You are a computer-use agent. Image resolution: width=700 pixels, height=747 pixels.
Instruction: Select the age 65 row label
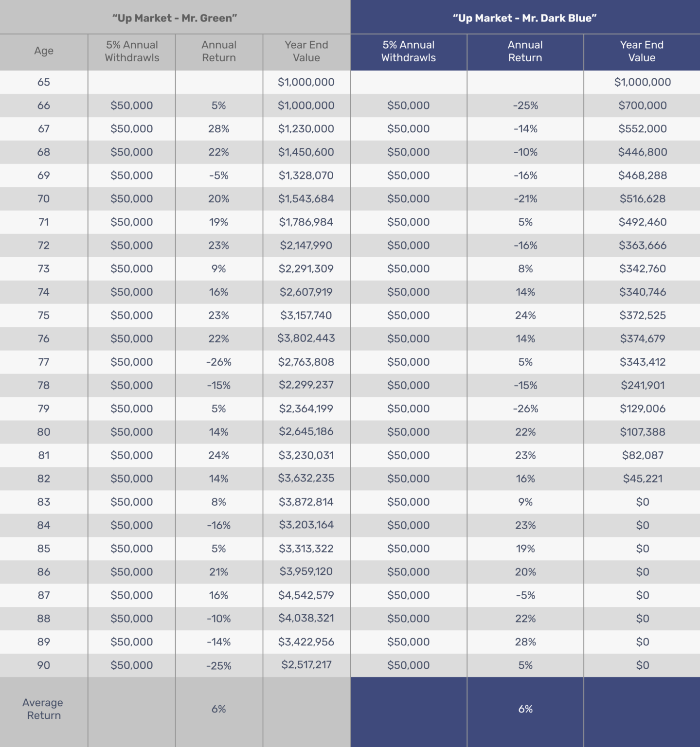[x=44, y=82]
